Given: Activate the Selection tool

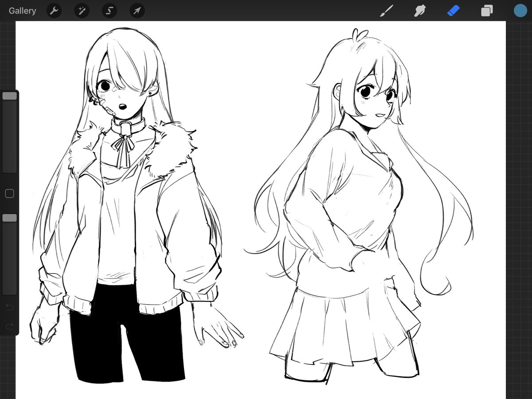Looking at the screenshot, I should pyautogui.click(x=110, y=11).
